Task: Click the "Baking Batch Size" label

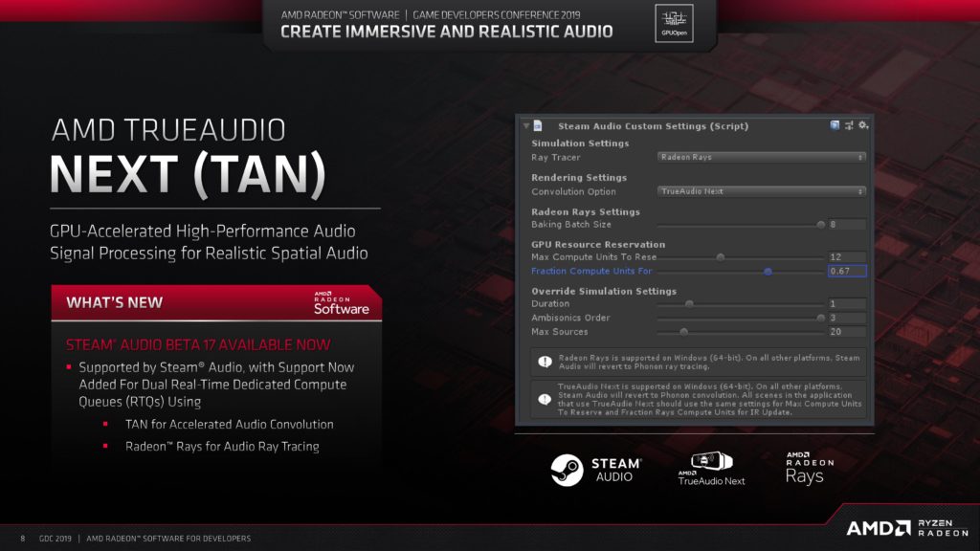Action: click(571, 225)
